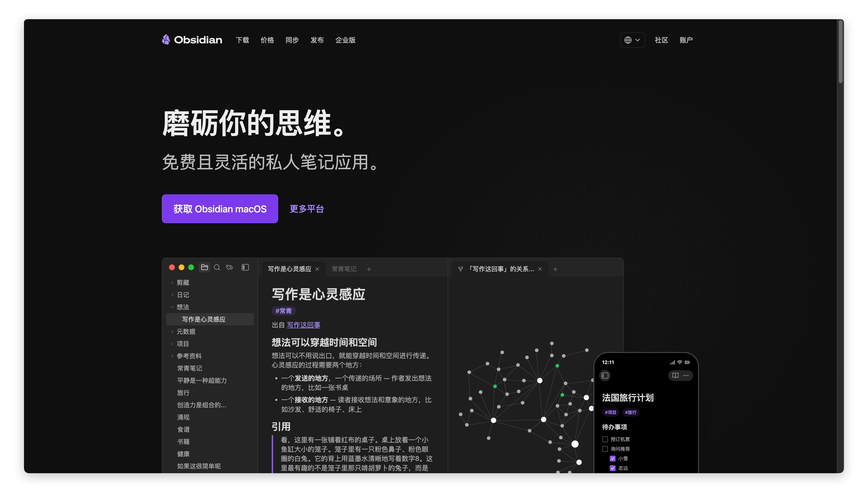The image size is (868, 502).
Task: Click the file explorer folder icon
Action: [x=205, y=267]
